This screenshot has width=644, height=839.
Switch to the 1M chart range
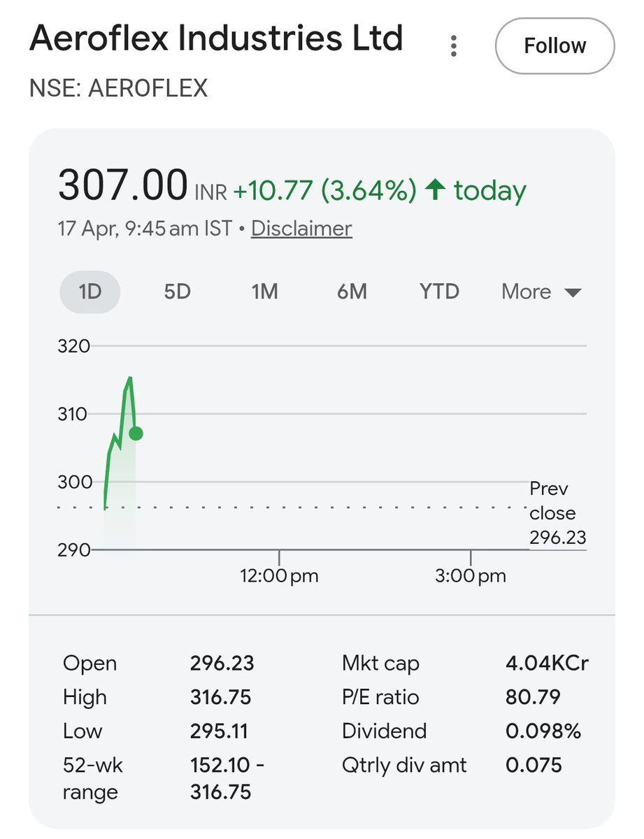pos(265,292)
